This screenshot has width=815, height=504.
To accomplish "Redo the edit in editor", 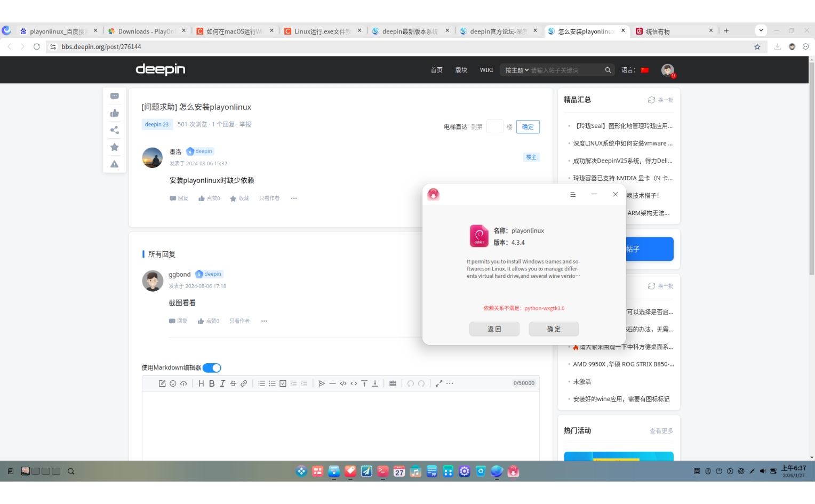I will coord(421,383).
